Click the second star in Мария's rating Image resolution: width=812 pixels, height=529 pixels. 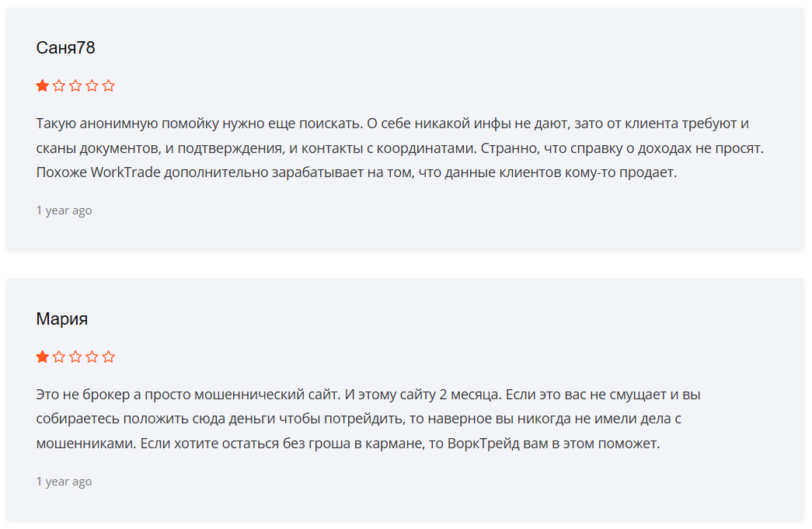(x=59, y=357)
